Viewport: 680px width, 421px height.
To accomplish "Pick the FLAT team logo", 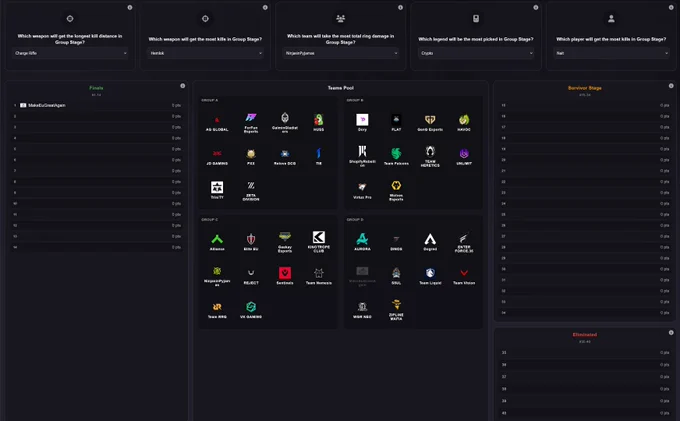I will [x=396, y=120].
